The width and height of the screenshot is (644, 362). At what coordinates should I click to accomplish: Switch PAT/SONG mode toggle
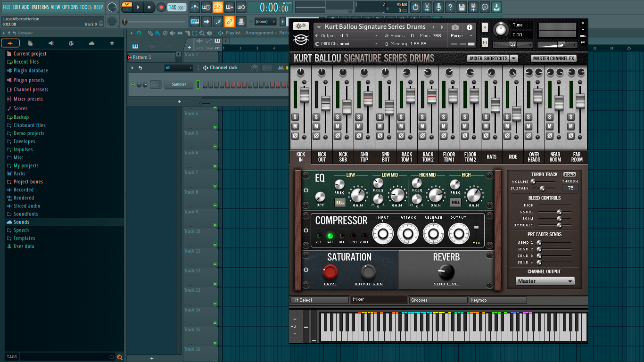(127, 7)
